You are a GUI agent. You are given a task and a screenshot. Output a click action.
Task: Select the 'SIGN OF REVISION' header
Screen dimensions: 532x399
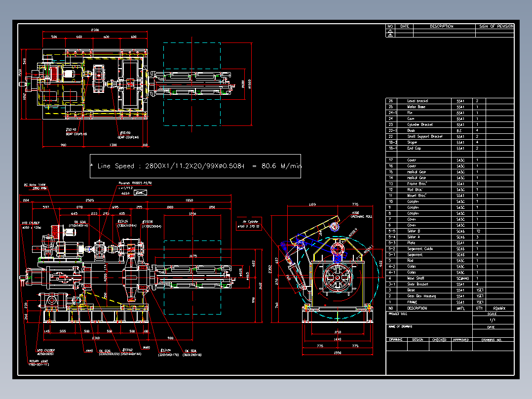coord(496,26)
